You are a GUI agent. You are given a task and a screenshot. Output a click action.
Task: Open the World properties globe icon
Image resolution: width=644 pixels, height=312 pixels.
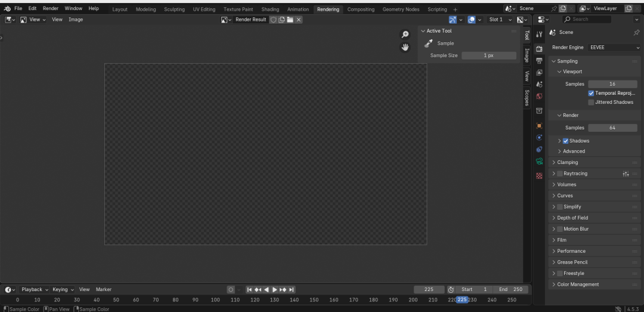pos(539,96)
